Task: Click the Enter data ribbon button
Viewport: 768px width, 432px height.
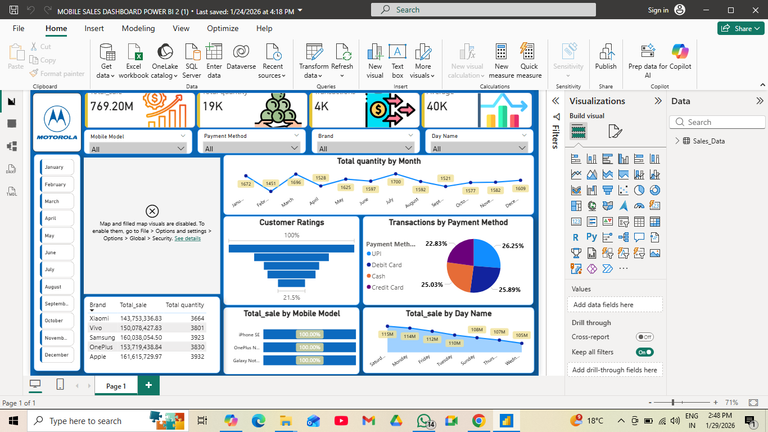Action: click(214, 61)
